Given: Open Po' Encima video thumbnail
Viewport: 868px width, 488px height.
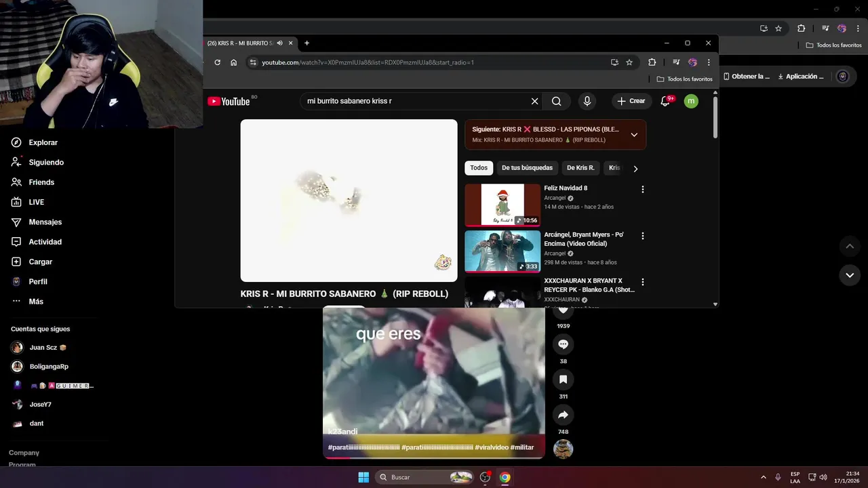Looking at the screenshot, I should 502,251.
